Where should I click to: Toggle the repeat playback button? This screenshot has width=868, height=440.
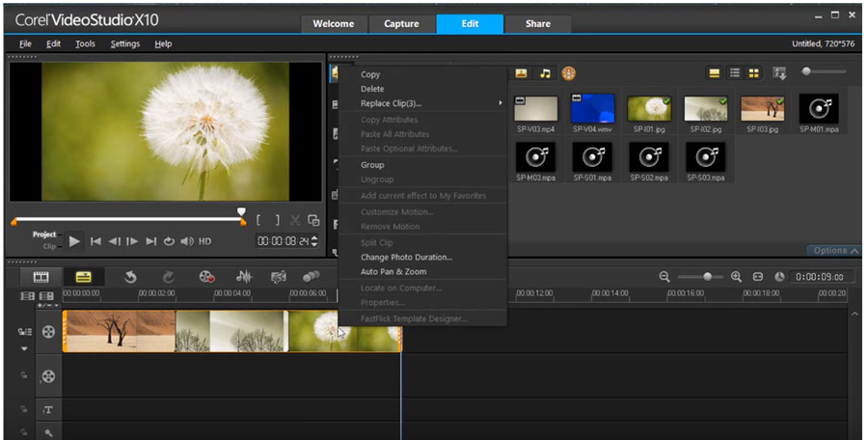(169, 241)
